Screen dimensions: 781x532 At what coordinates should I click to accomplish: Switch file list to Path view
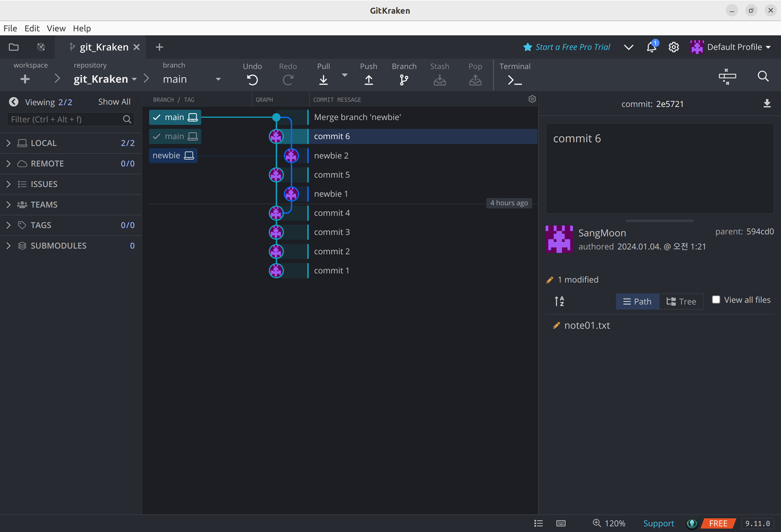click(x=637, y=301)
